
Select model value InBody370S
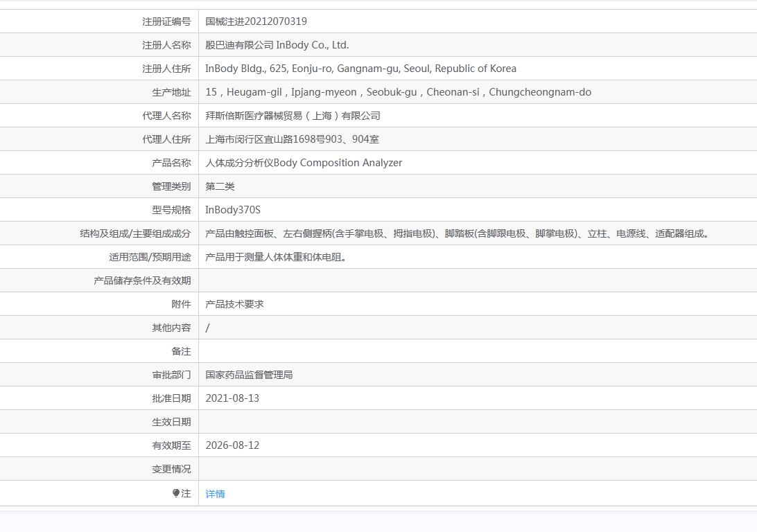click(233, 210)
